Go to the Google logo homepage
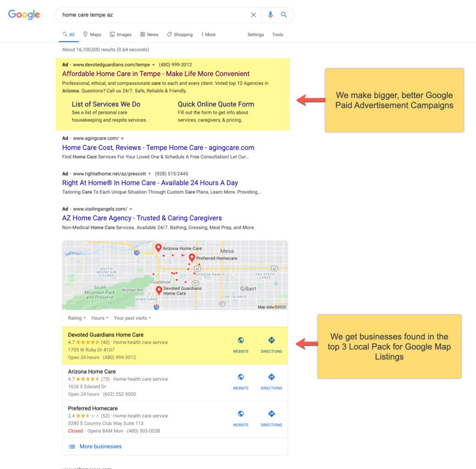Image resolution: width=476 pixels, height=469 pixels. point(24,15)
